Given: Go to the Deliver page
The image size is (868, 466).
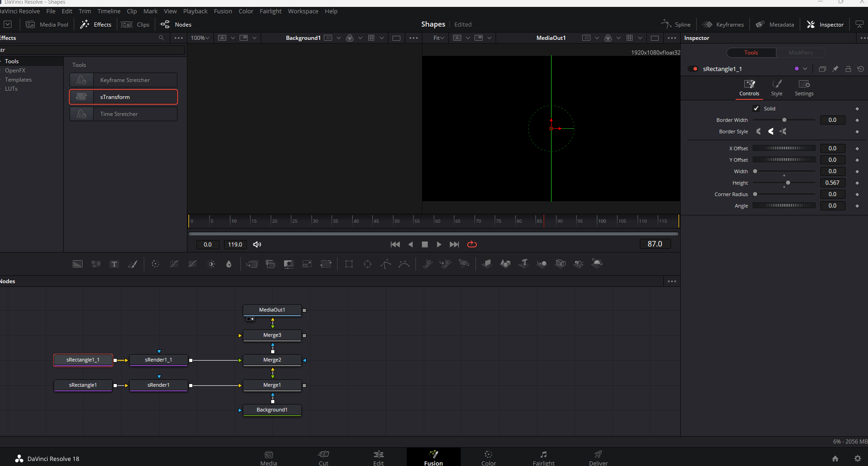Looking at the screenshot, I should tap(598, 457).
